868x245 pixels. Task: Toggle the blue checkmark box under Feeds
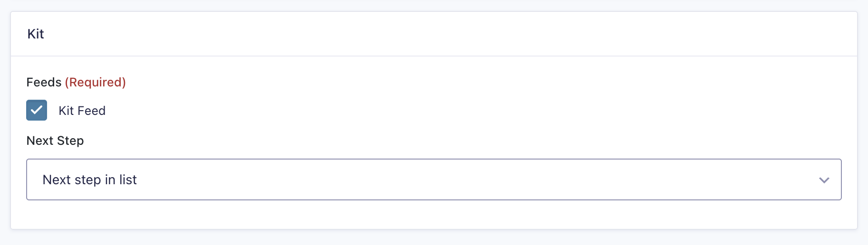tap(37, 110)
